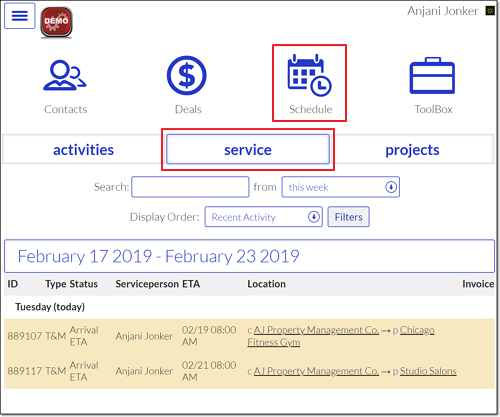
Task: Select service order row 889107
Action: tap(249, 336)
